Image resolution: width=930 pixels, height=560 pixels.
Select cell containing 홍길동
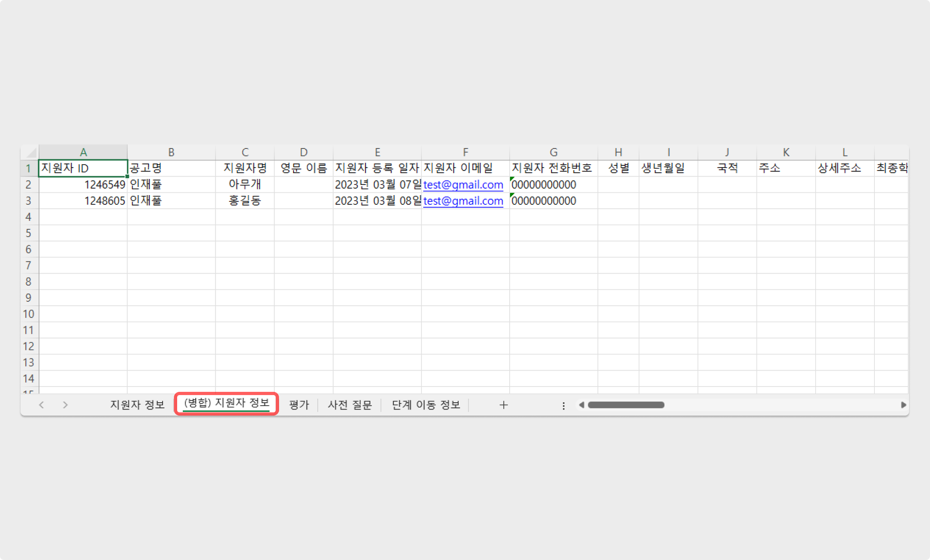(x=245, y=201)
